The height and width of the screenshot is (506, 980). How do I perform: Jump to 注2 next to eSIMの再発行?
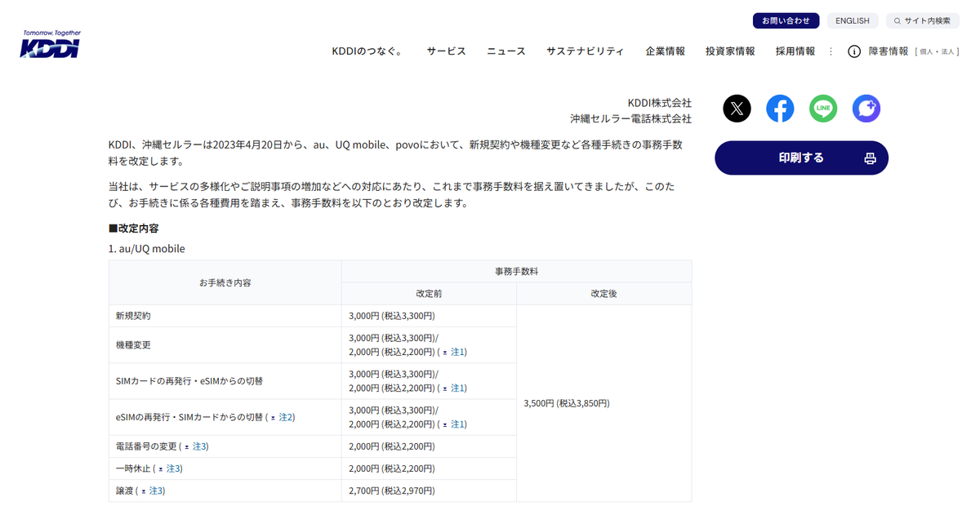(283, 417)
